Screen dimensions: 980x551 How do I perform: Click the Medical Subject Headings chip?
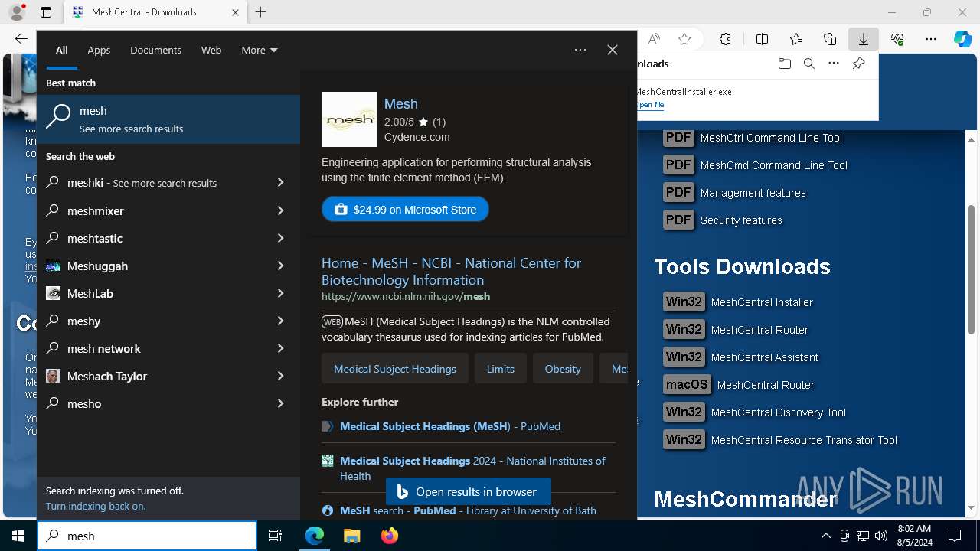click(395, 369)
